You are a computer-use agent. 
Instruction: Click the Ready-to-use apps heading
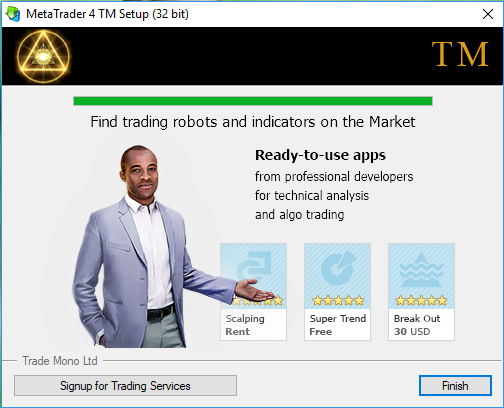(x=320, y=155)
